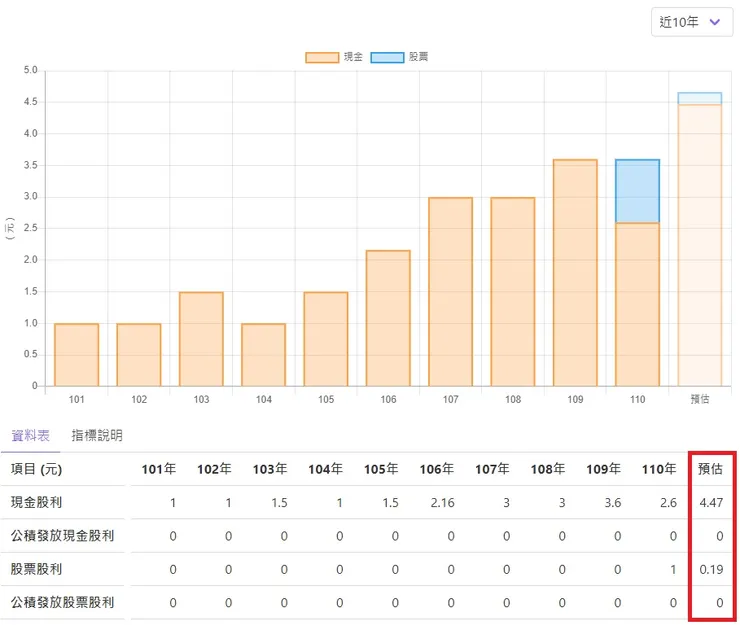The width and height of the screenshot is (740, 625).
Task: Select the 股票股利 row label
Action: point(36,569)
